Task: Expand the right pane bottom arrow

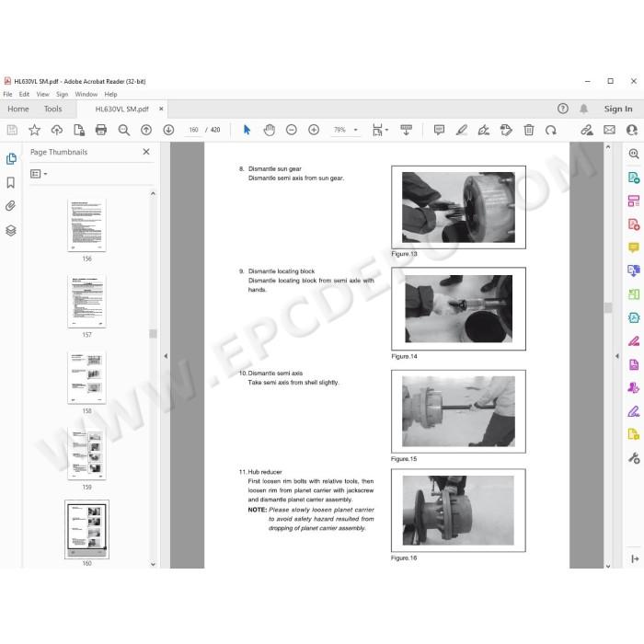Action: 635,558
